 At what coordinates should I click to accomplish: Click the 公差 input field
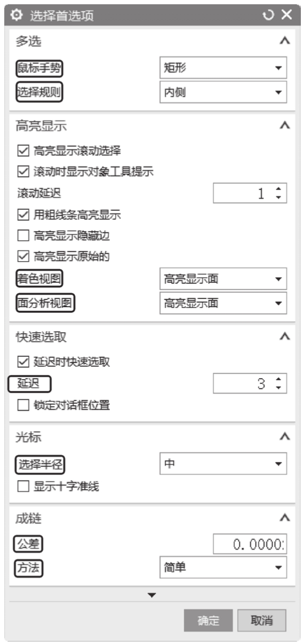click(250, 544)
